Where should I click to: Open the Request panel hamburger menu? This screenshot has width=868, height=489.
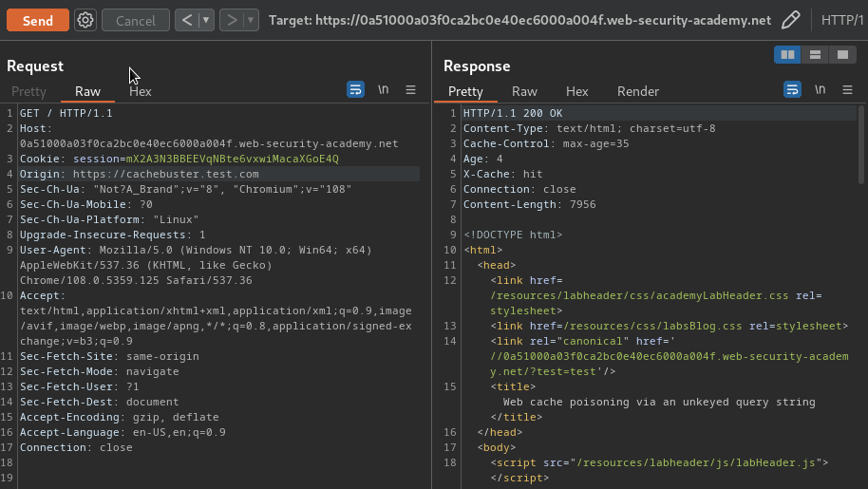point(411,89)
